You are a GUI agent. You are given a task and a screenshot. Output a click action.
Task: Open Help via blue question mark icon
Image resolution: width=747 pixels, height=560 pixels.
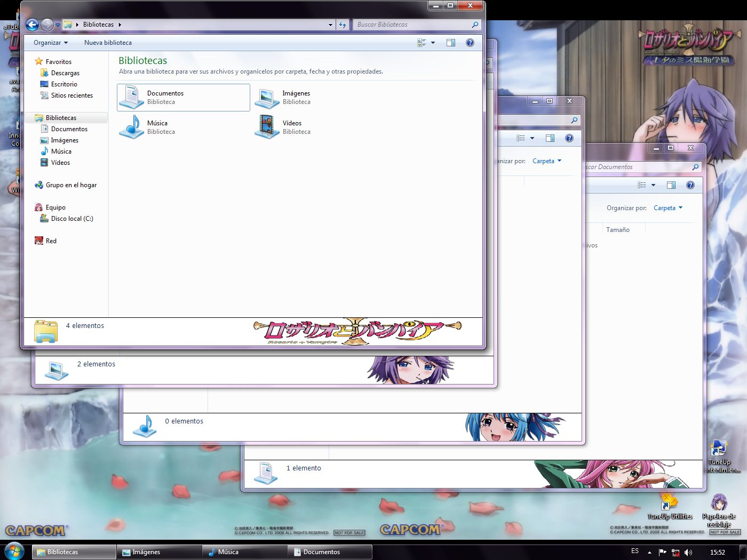click(x=470, y=43)
